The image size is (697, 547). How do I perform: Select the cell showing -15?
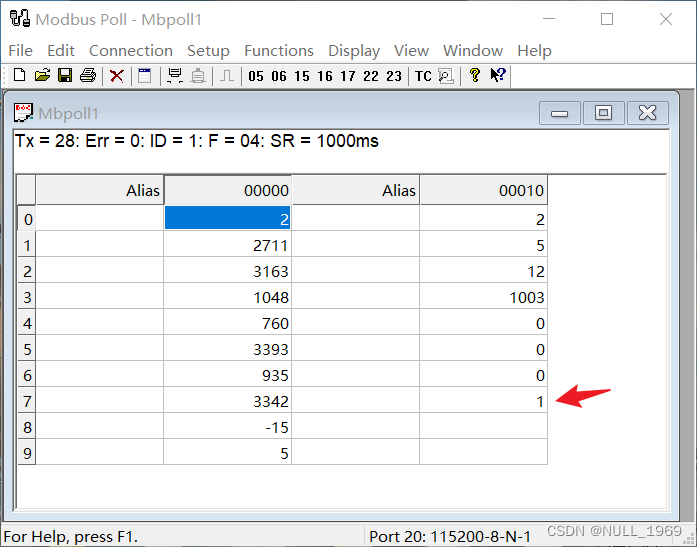click(x=228, y=426)
